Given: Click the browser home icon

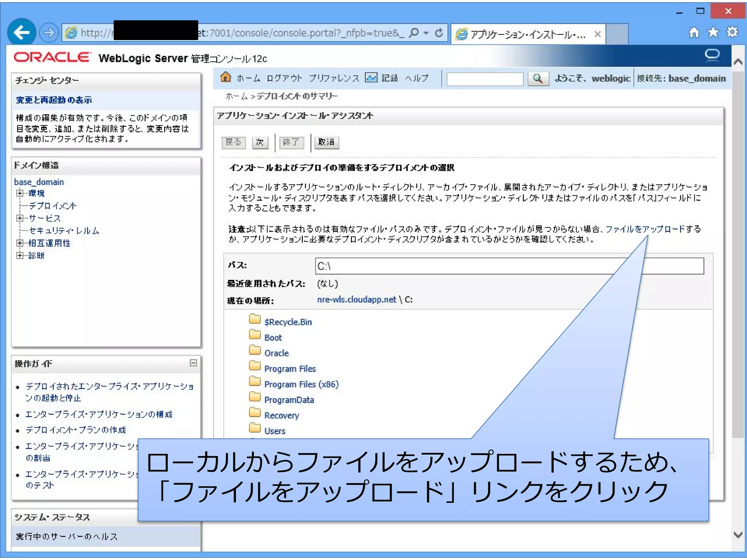Looking at the screenshot, I should pos(693,32).
